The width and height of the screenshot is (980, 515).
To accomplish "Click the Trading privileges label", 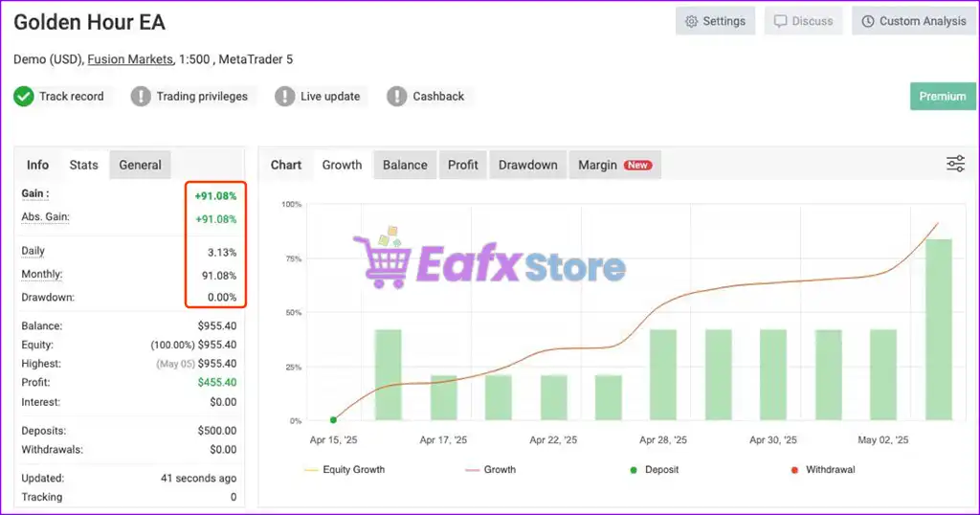I will click(x=202, y=97).
